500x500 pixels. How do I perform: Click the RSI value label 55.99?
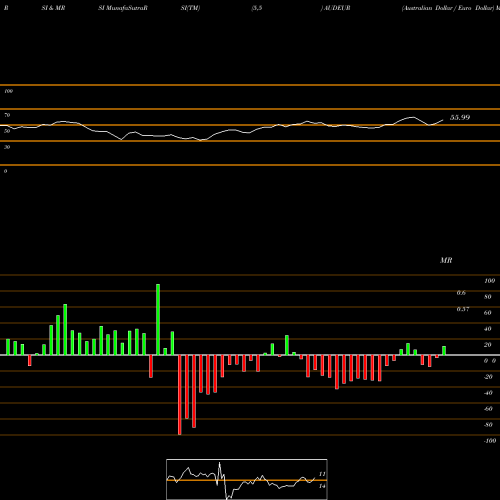pyautogui.click(x=460, y=117)
